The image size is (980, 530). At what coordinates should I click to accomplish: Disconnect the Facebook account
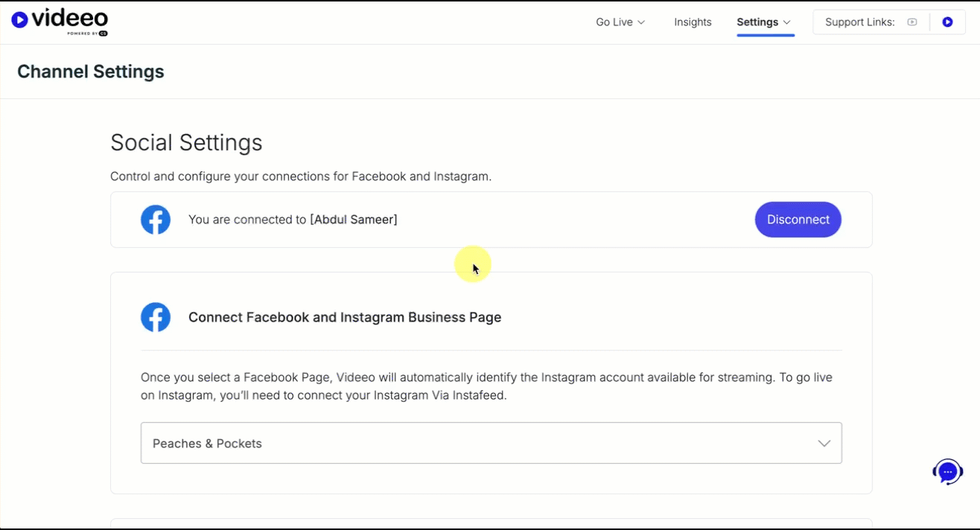pos(798,220)
